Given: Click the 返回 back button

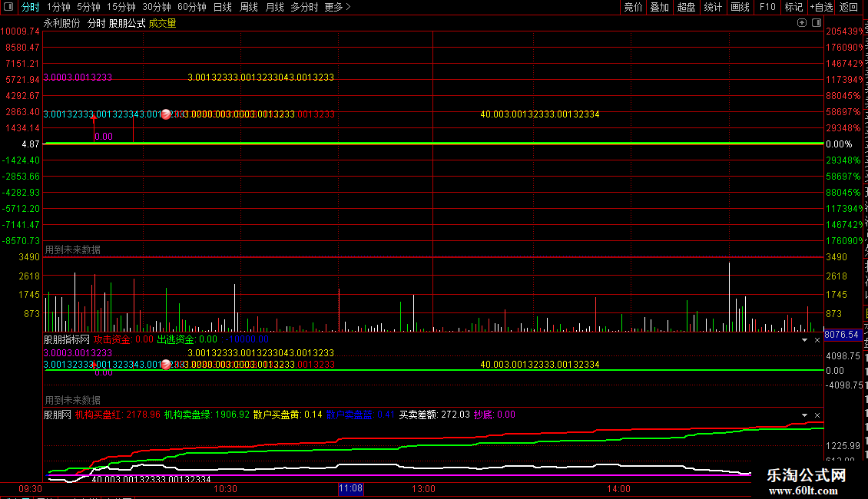Looking at the screenshot, I should (x=849, y=7).
